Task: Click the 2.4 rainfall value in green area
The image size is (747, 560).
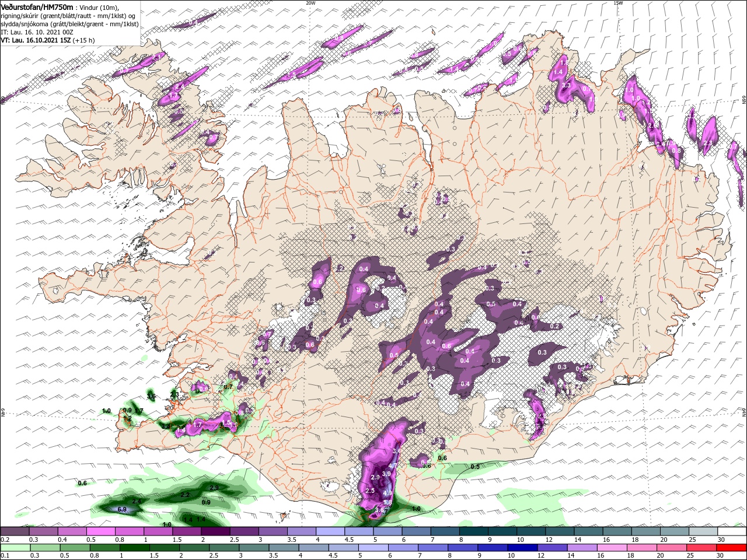Action: (x=137, y=501)
